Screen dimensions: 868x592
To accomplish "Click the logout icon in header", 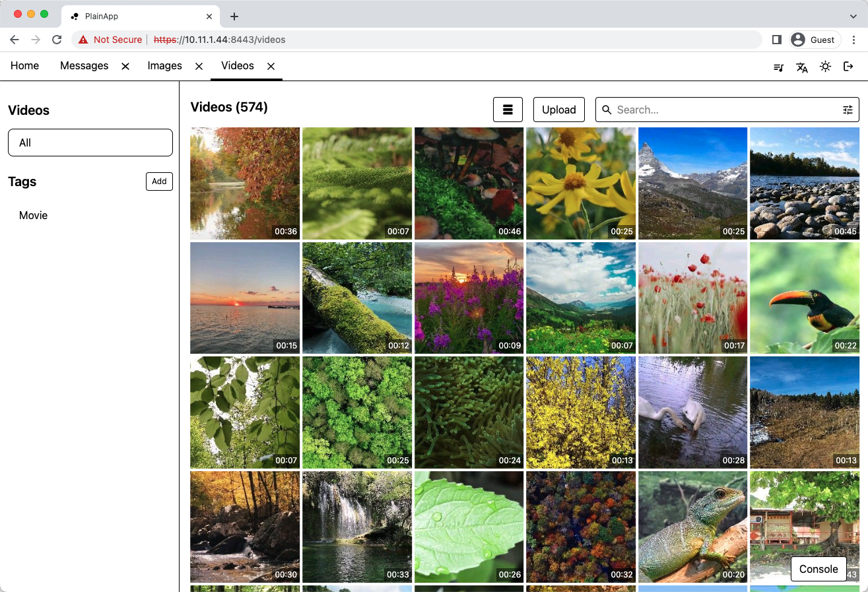I will (848, 67).
